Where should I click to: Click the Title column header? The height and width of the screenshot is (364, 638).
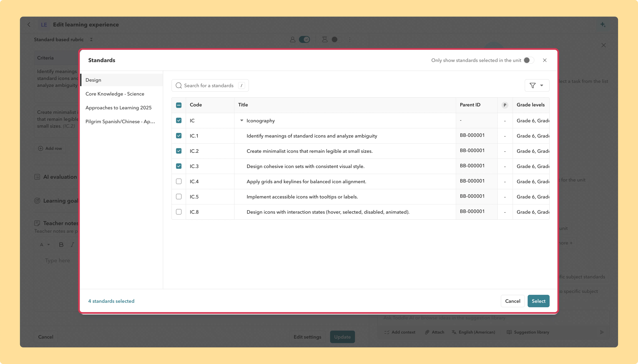pyautogui.click(x=243, y=105)
